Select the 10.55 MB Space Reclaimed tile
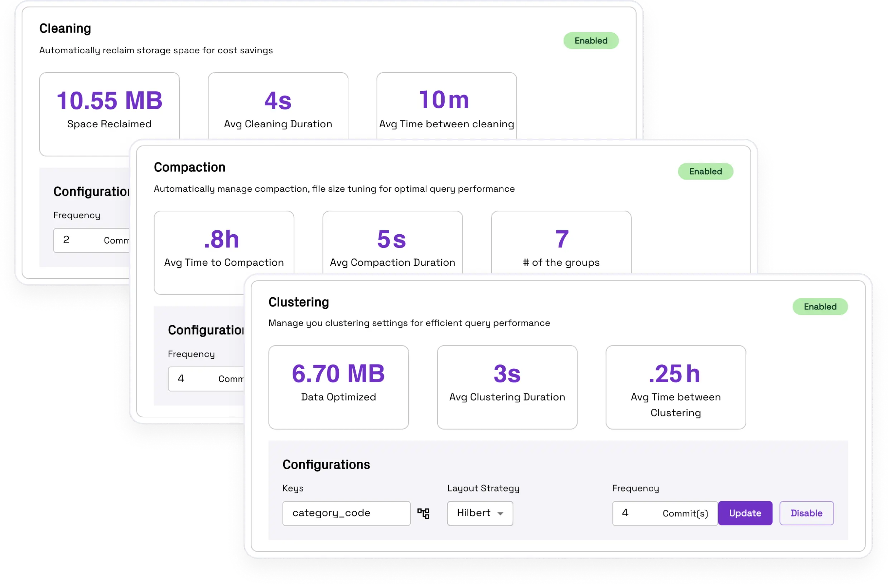 pos(109,109)
